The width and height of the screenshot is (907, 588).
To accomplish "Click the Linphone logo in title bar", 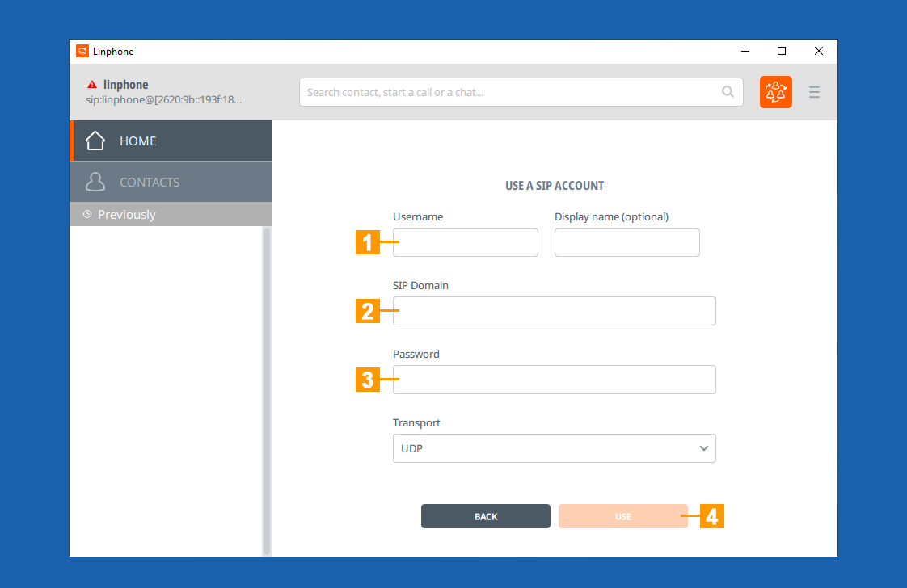I will point(82,51).
